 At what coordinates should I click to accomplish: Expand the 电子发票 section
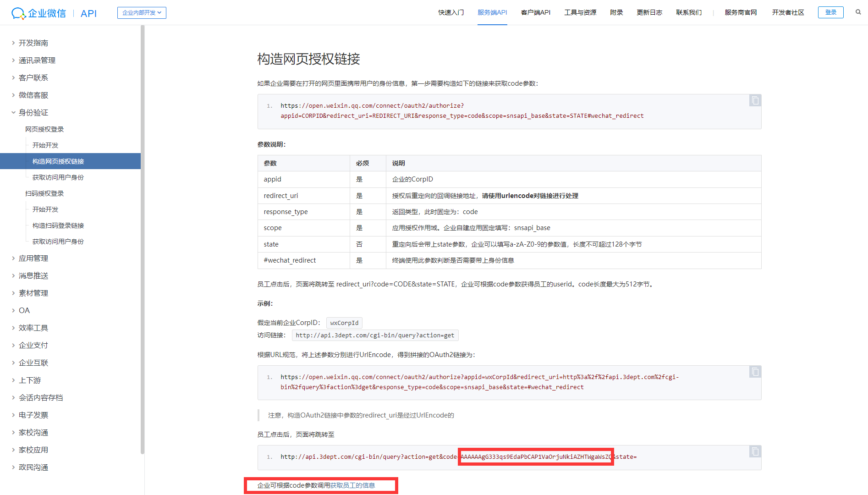(33, 415)
